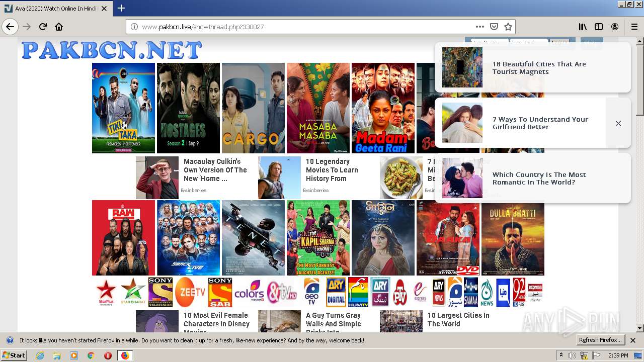Open 7 Ways To Understand Girlfriend notification

coord(520,123)
